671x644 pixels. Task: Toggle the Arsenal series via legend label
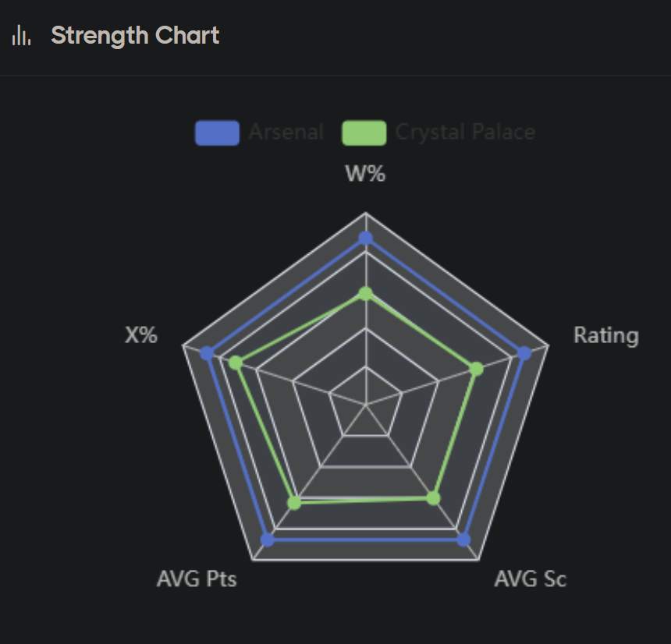point(286,133)
